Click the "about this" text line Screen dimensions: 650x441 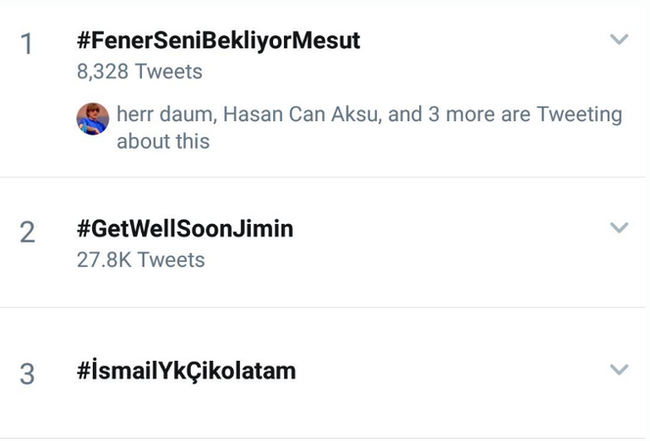coord(163,141)
